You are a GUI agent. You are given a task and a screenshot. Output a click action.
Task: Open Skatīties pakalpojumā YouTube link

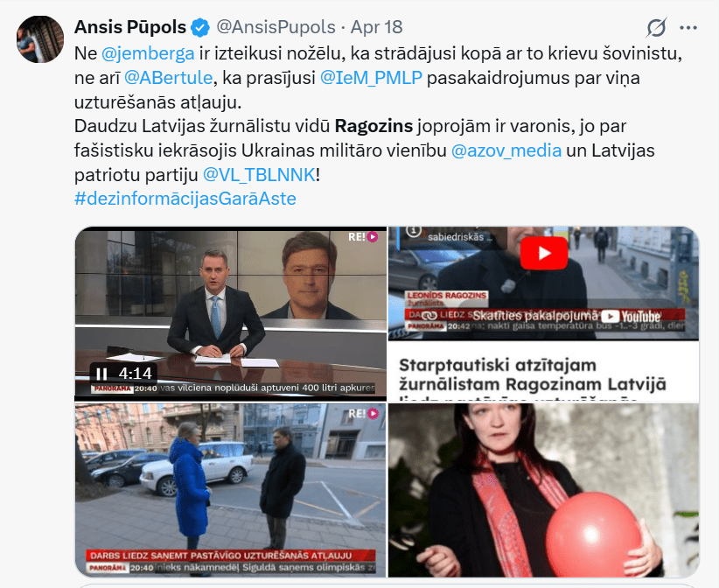566,316
